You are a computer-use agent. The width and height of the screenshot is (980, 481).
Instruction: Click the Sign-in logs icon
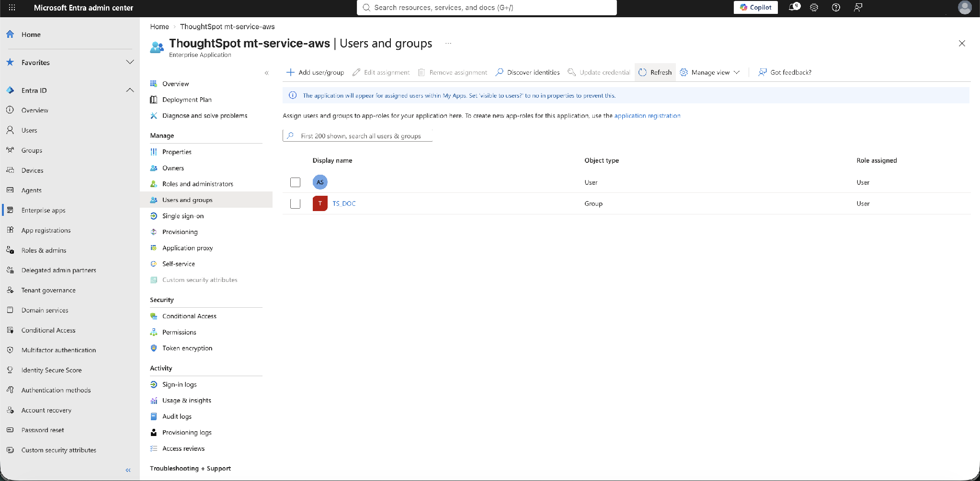154,384
